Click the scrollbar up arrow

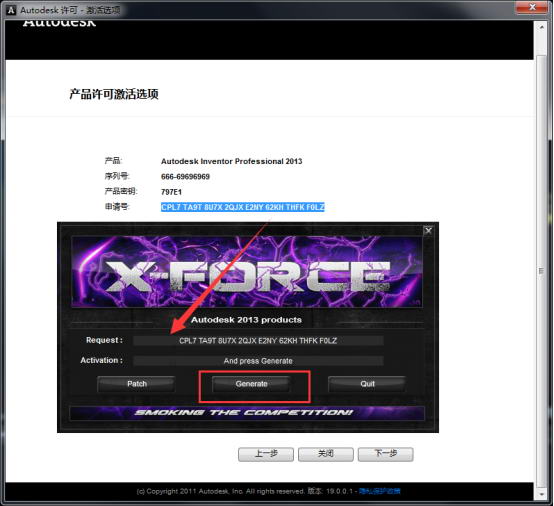pyautogui.click(x=541, y=27)
